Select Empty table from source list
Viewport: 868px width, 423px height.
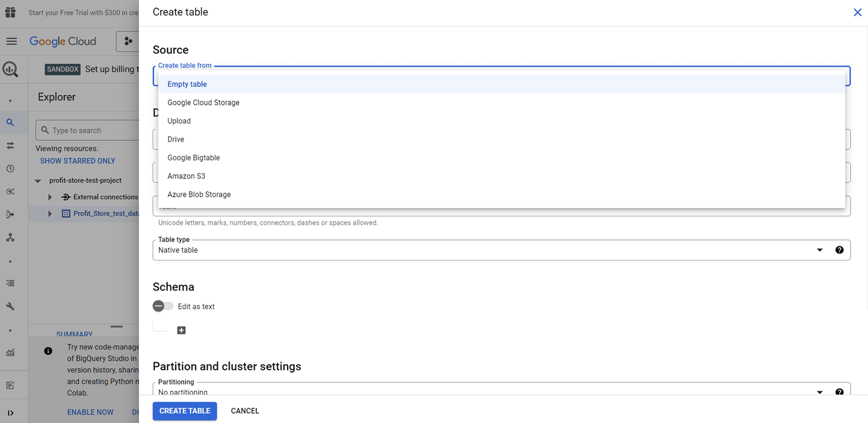(501, 84)
